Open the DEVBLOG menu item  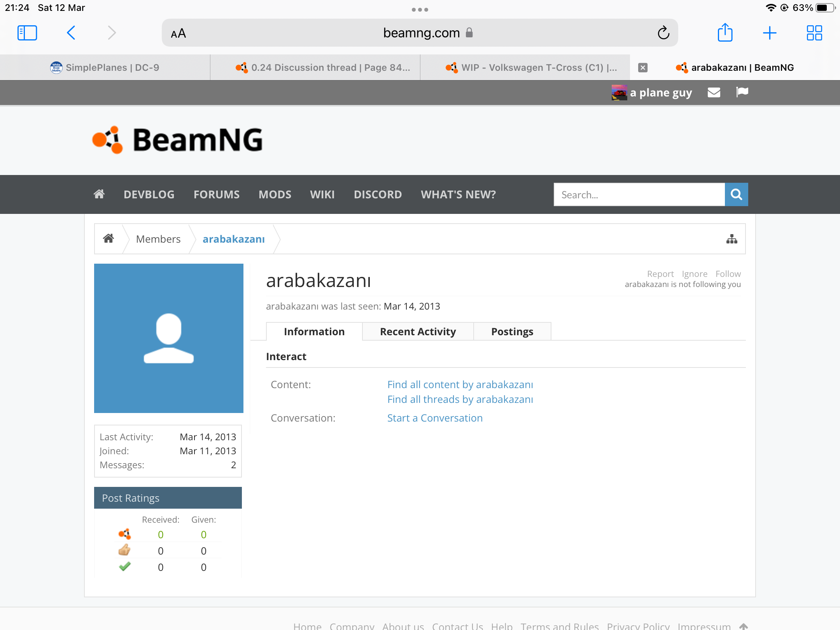pyautogui.click(x=149, y=194)
